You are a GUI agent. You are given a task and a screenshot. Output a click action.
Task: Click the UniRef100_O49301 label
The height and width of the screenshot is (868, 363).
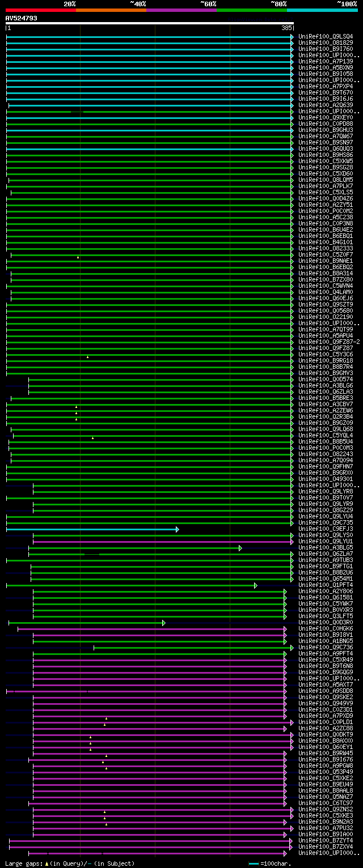click(326, 479)
